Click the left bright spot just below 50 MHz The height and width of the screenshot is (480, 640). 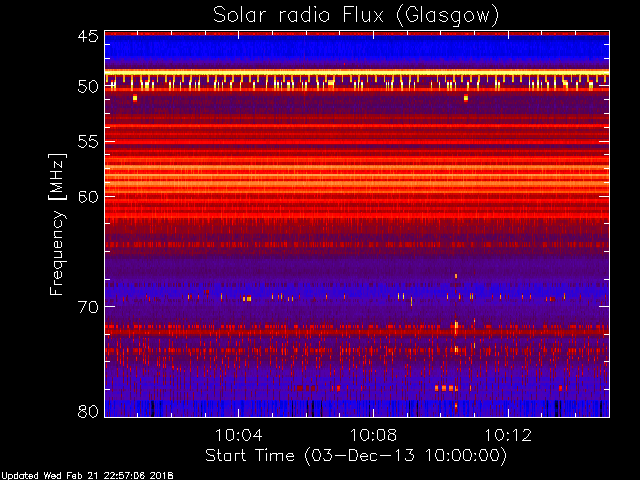135,98
